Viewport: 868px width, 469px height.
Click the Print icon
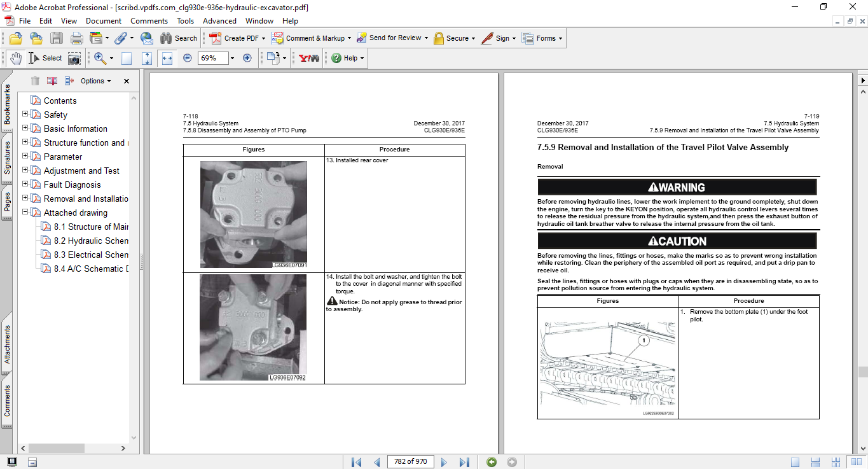point(76,38)
